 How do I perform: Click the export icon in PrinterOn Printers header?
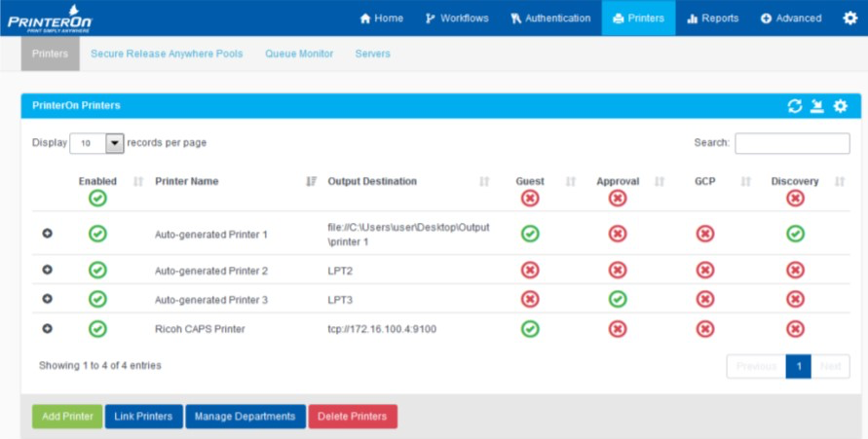(x=817, y=105)
